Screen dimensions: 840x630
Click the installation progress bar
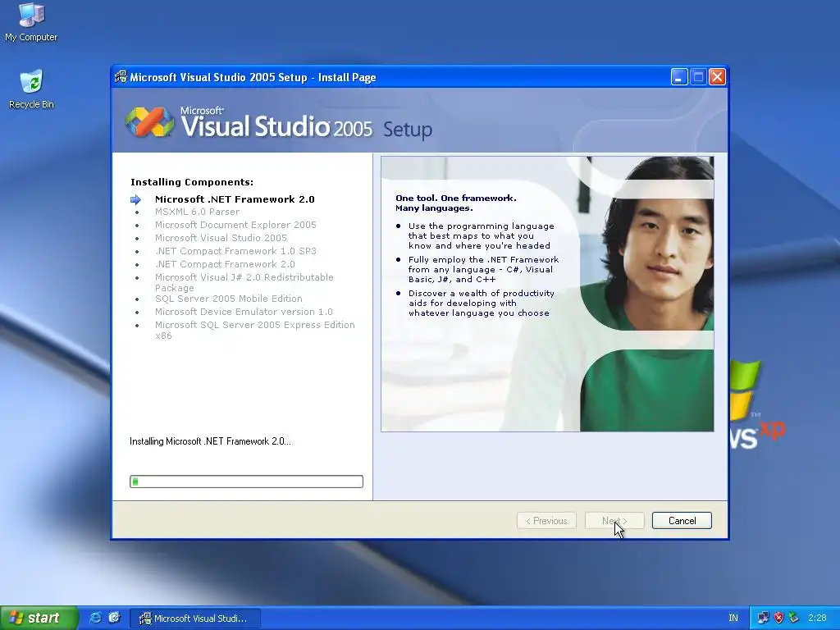pyautogui.click(x=246, y=481)
